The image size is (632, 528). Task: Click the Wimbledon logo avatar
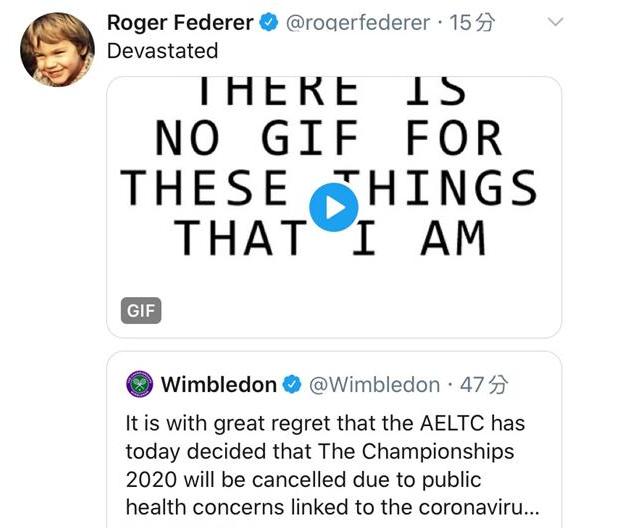[x=139, y=384]
